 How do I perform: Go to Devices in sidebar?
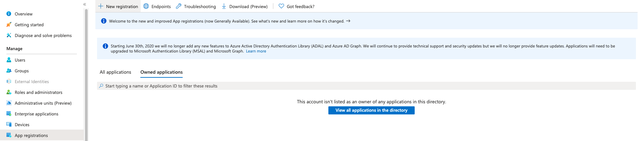coord(22,125)
